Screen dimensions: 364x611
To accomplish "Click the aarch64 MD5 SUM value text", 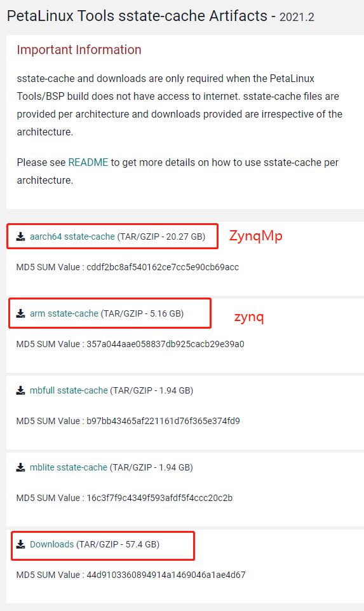I will [x=163, y=267].
